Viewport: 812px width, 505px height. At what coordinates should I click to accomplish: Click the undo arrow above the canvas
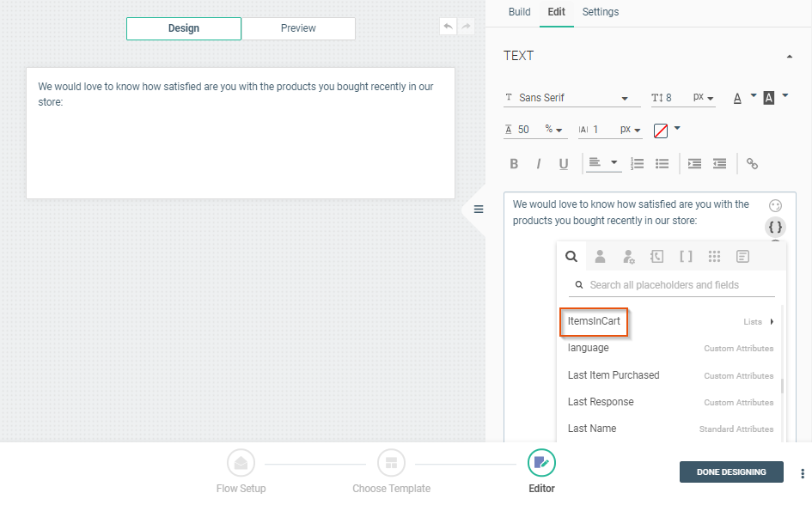point(448,27)
